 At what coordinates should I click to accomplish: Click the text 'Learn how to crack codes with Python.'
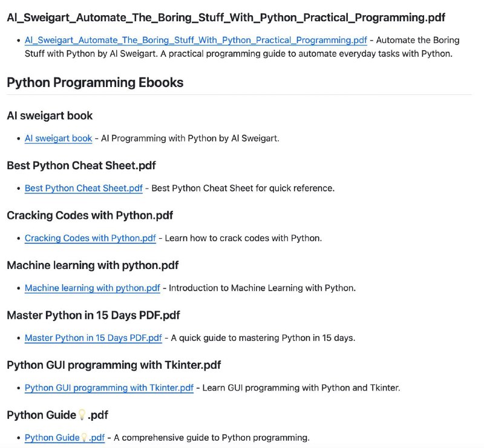(243, 238)
